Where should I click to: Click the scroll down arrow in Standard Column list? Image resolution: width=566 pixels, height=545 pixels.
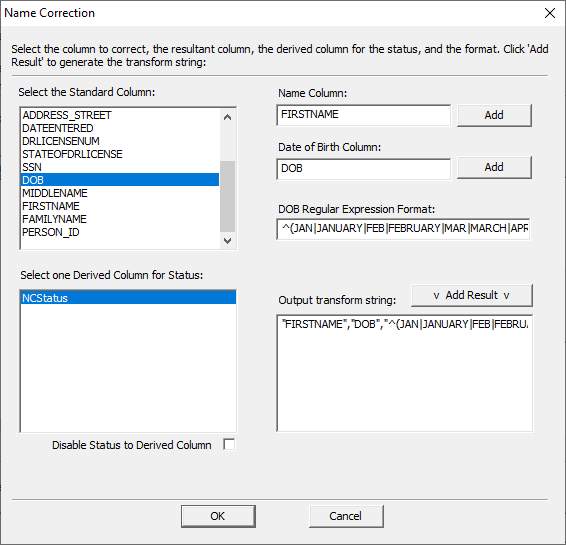[227, 241]
